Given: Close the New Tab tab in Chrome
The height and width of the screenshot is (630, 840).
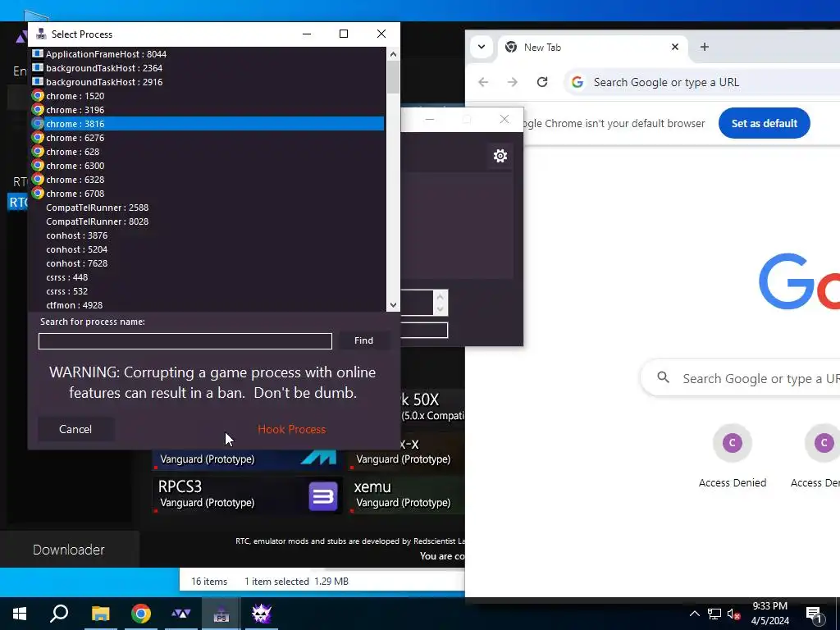Looking at the screenshot, I should point(675,47).
